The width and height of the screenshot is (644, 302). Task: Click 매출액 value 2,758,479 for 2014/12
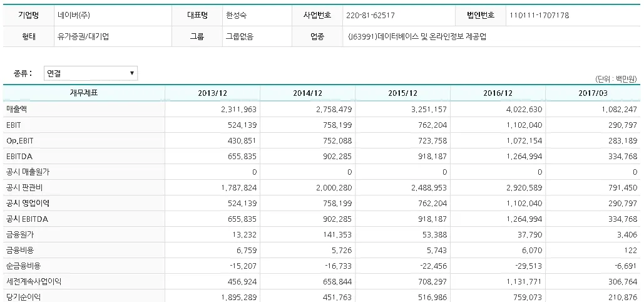334,109
